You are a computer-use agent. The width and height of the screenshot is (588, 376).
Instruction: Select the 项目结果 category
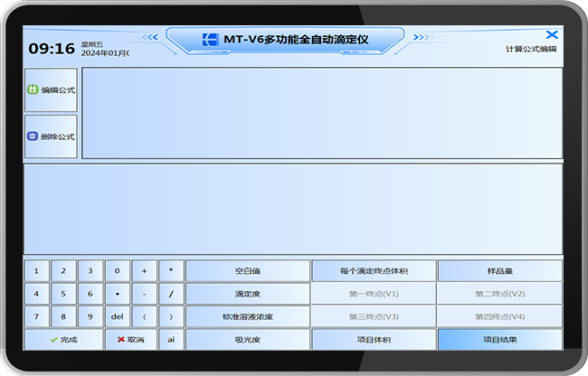(499, 340)
